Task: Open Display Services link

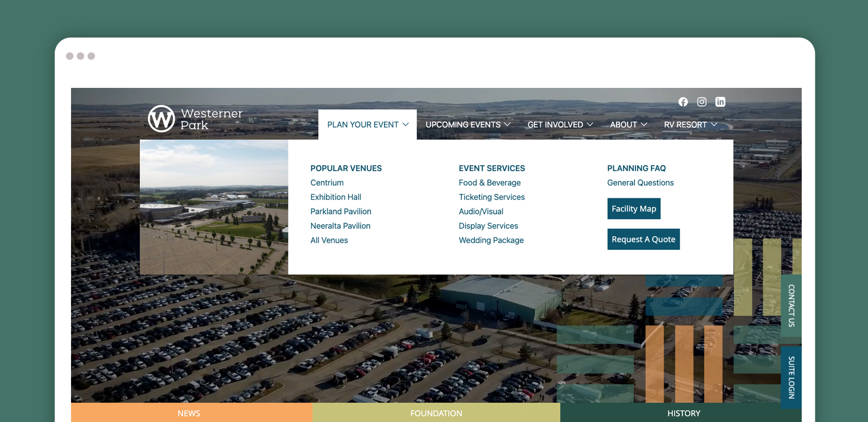Action: pos(488,226)
